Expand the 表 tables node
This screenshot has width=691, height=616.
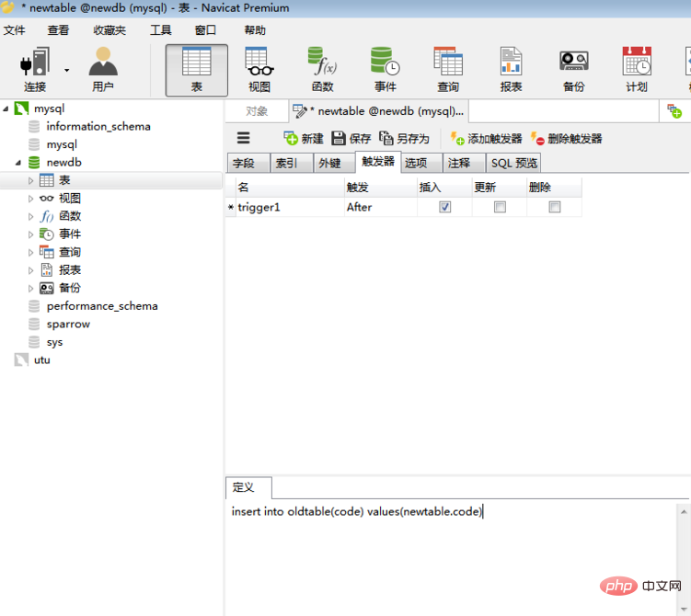click(x=30, y=180)
